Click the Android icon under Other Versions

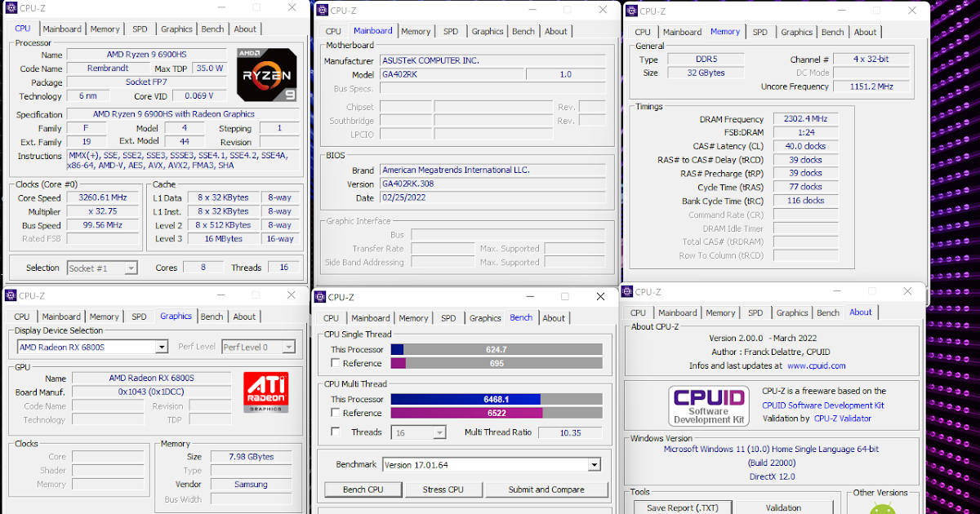pos(881,509)
